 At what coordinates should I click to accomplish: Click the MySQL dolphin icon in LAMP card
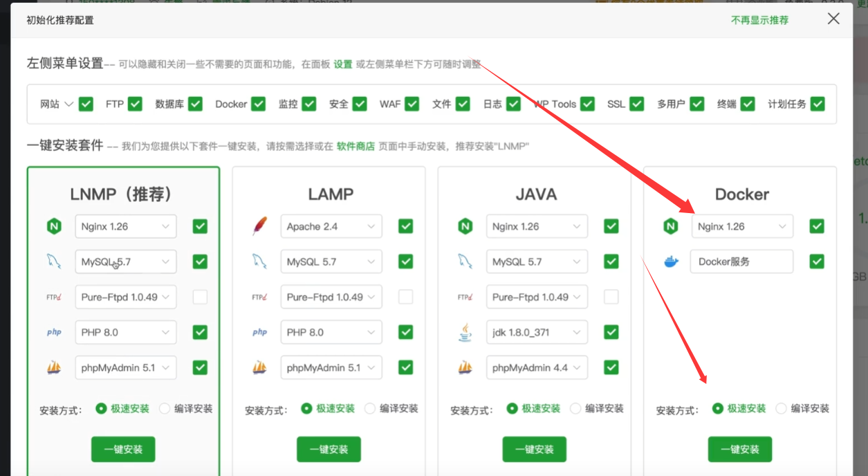click(x=259, y=262)
